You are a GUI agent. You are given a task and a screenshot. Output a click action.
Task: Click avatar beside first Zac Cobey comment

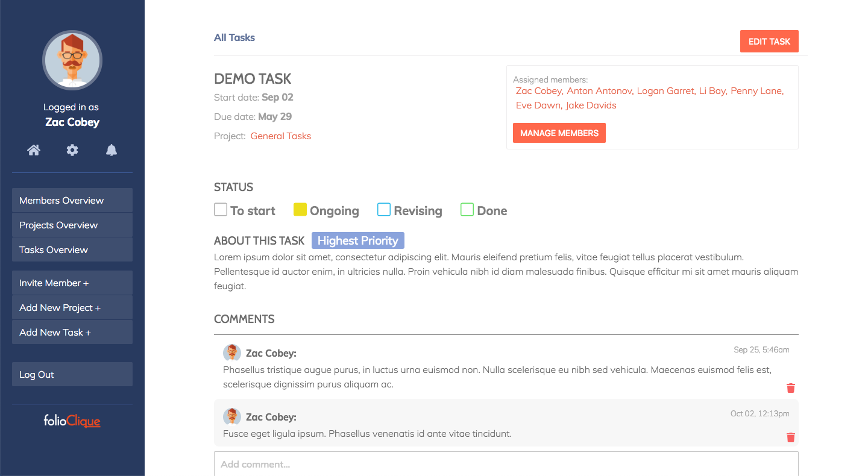[232, 353]
